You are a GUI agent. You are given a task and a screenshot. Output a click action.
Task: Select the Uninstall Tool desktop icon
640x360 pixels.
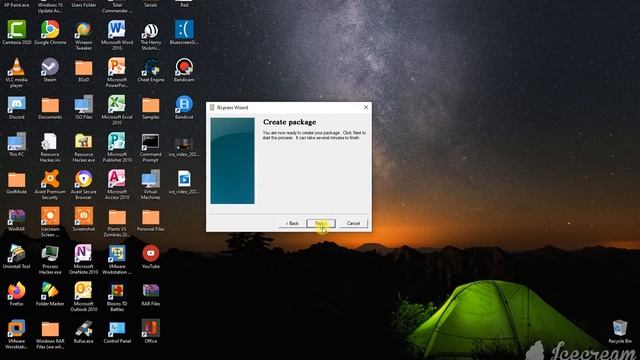pyautogui.click(x=17, y=254)
